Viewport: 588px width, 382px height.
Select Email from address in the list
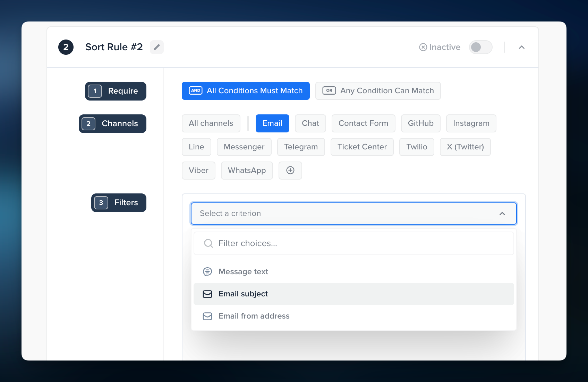254,316
